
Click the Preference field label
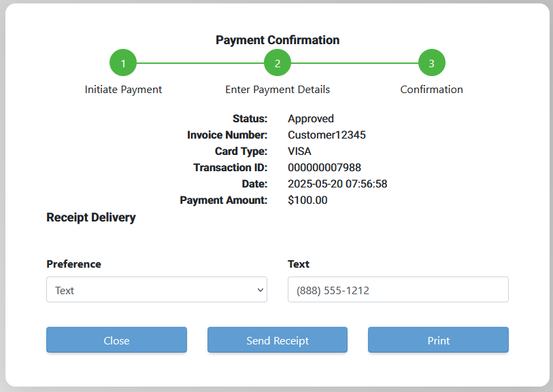[73, 264]
